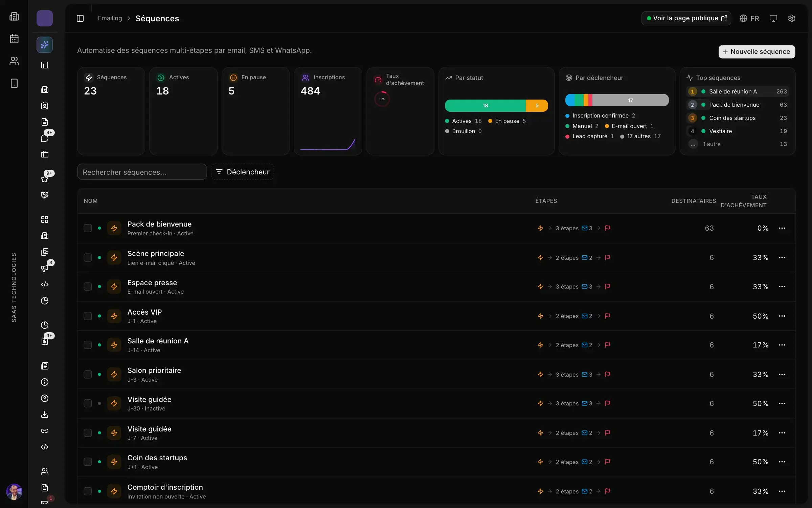
Task: Open the more options menu for Pack de bienvenue
Action: click(782, 228)
